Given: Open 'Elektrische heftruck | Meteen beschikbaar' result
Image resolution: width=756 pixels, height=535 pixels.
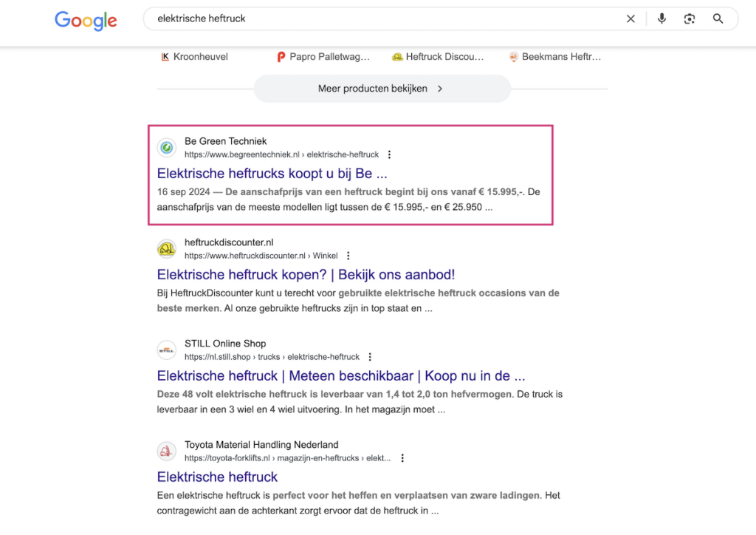Looking at the screenshot, I should (x=341, y=376).
